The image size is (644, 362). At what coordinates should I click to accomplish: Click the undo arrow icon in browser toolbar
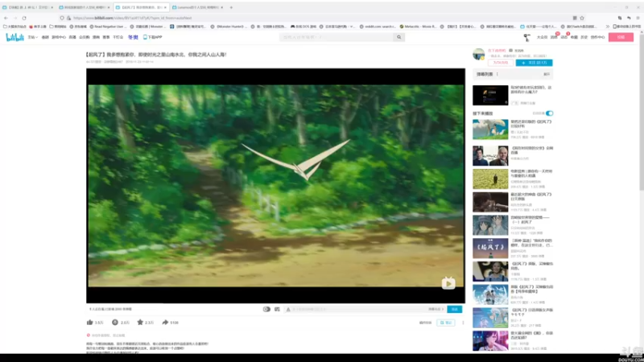tap(629, 18)
